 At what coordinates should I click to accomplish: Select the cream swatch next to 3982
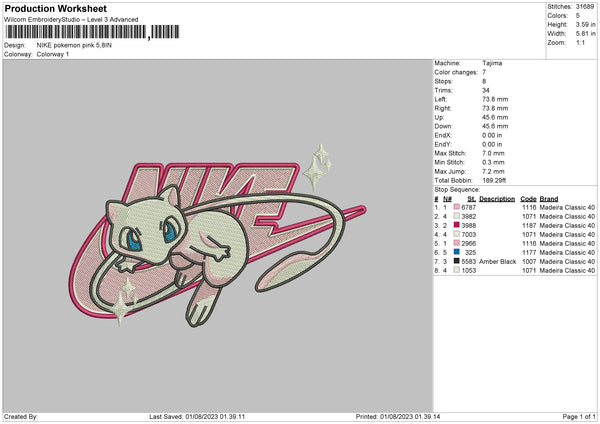[x=457, y=216]
